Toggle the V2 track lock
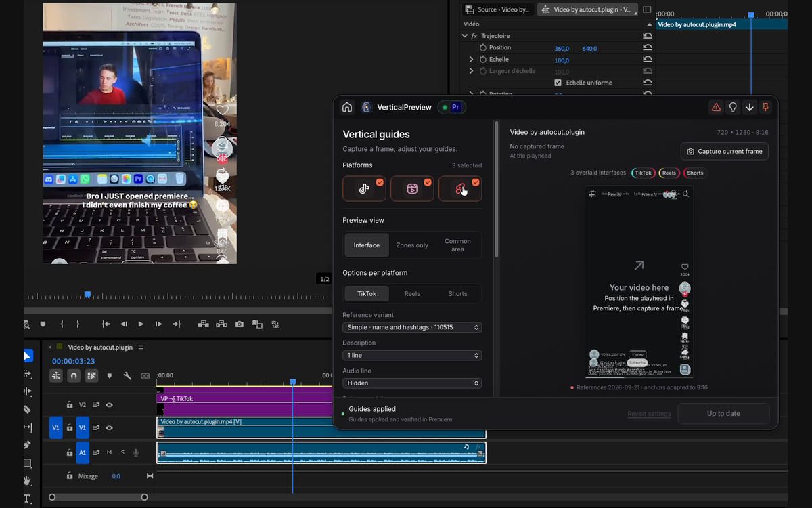Image resolution: width=812 pixels, height=508 pixels. (69, 405)
